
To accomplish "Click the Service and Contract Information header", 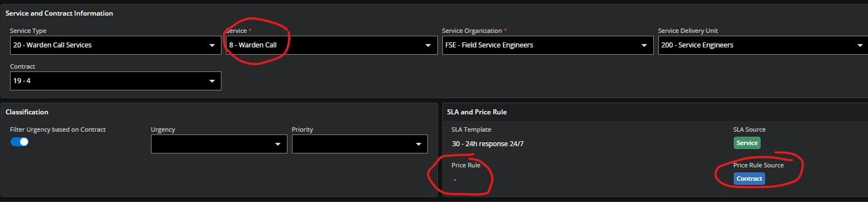I will pyautogui.click(x=59, y=13).
